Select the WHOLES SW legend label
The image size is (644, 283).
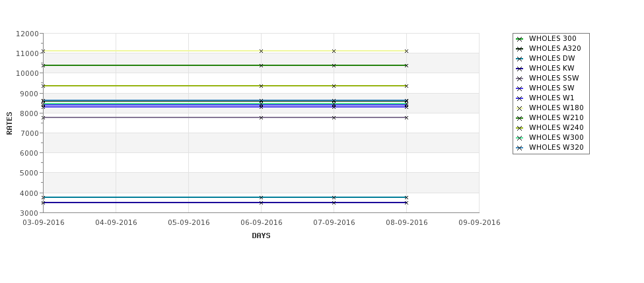click(x=552, y=88)
